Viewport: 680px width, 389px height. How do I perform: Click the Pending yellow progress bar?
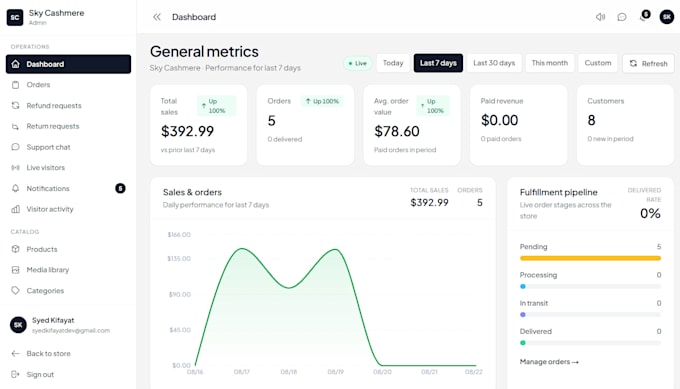590,258
